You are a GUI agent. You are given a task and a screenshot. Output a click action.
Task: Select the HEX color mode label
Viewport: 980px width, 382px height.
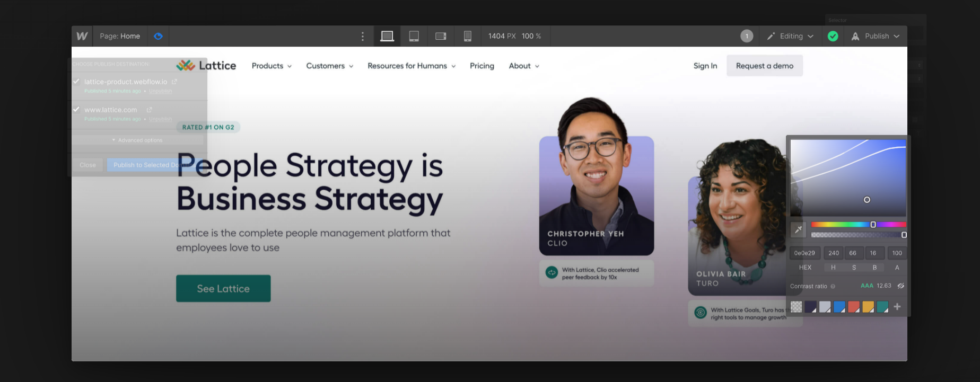click(805, 268)
